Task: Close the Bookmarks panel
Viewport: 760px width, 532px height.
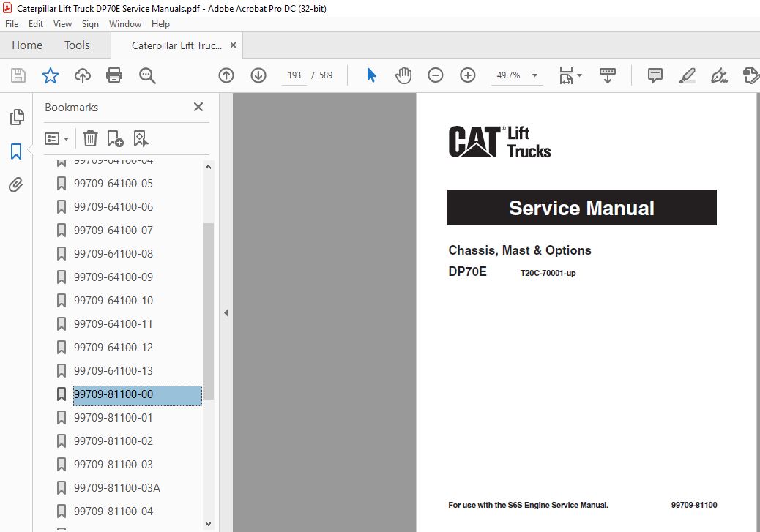Action: pyautogui.click(x=198, y=107)
